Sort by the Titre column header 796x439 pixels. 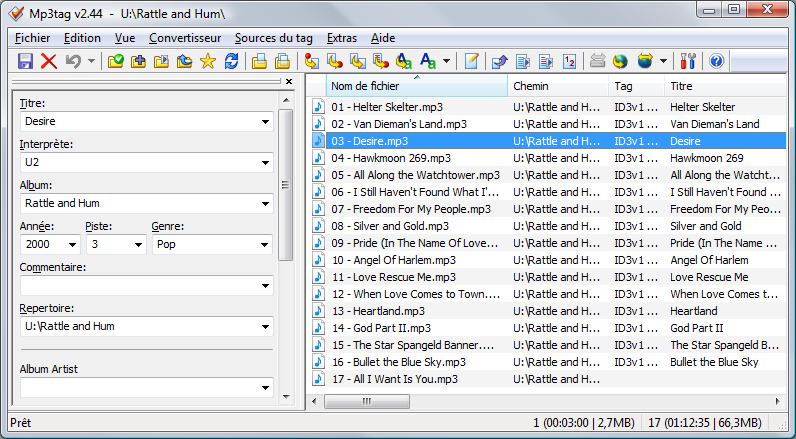point(725,86)
